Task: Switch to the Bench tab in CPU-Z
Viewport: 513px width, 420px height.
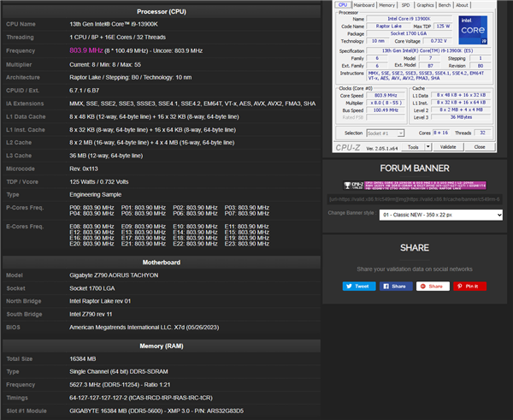Action: (x=445, y=5)
